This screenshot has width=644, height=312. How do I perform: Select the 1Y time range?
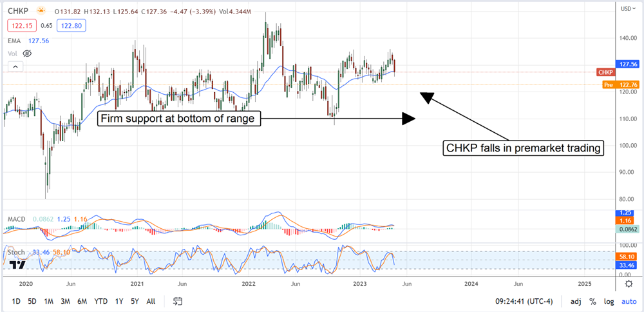pyautogui.click(x=119, y=301)
